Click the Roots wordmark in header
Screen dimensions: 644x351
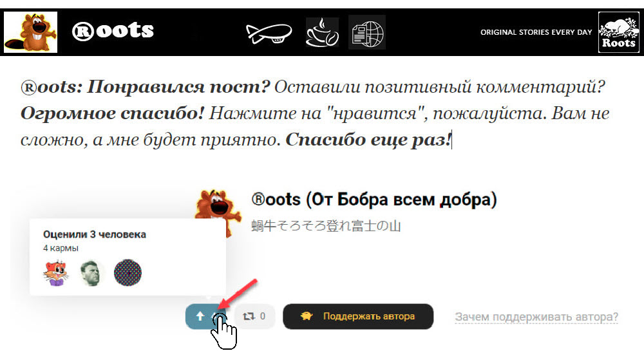(x=113, y=31)
